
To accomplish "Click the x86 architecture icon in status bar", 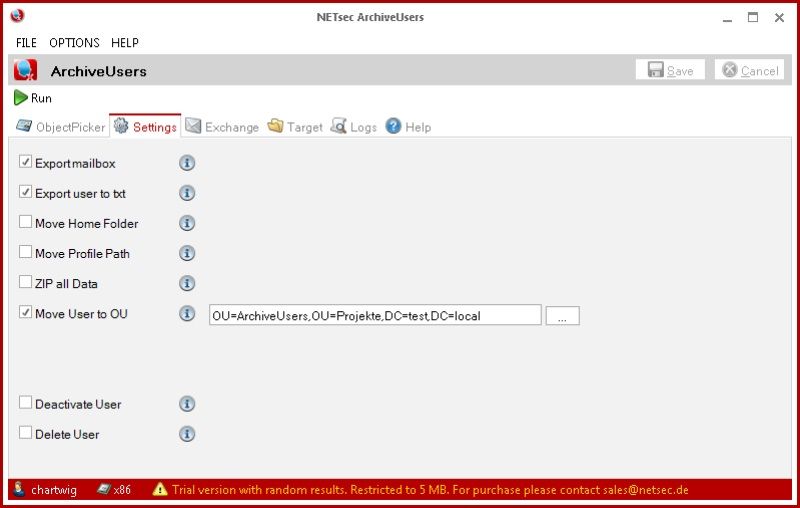I will (104, 489).
